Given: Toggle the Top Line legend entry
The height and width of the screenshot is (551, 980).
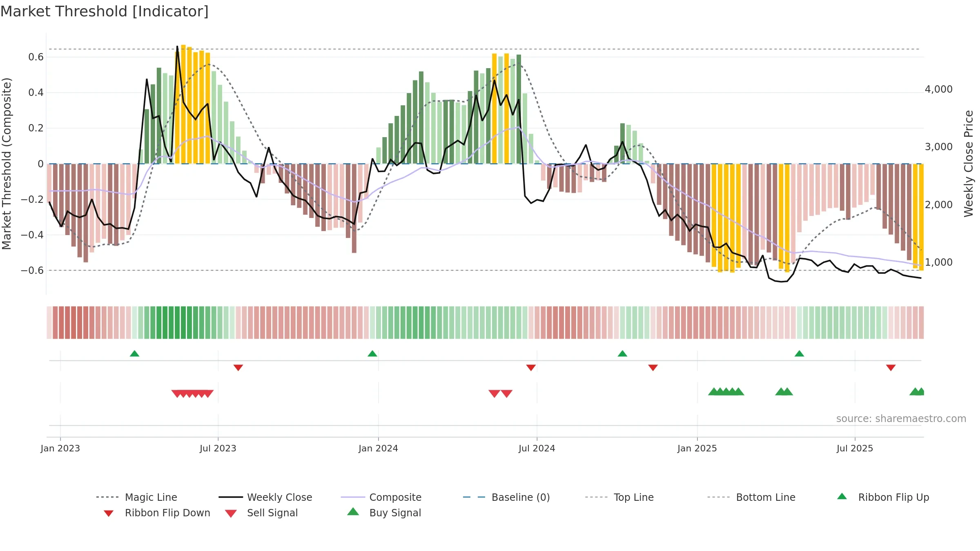Looking at the screenshot, I should tap(619, 497).
